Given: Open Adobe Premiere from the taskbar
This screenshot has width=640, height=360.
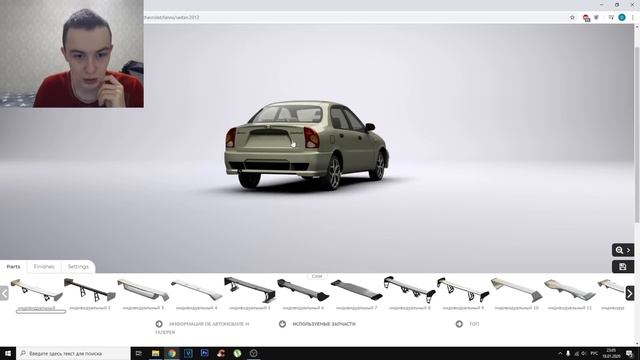Looking at the screenshot, I should tap(204, 353).
